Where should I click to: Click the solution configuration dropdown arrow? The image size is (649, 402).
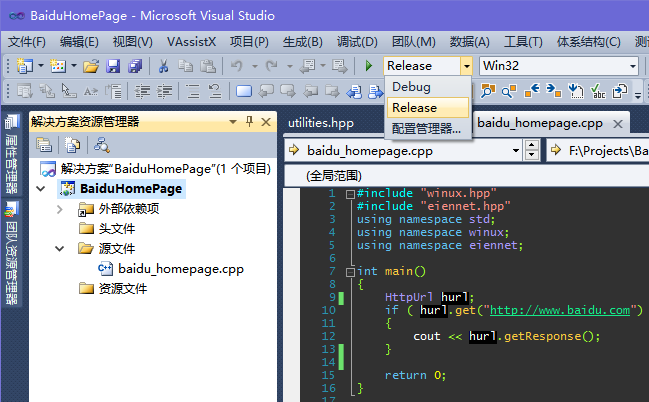tap(466, 66)
